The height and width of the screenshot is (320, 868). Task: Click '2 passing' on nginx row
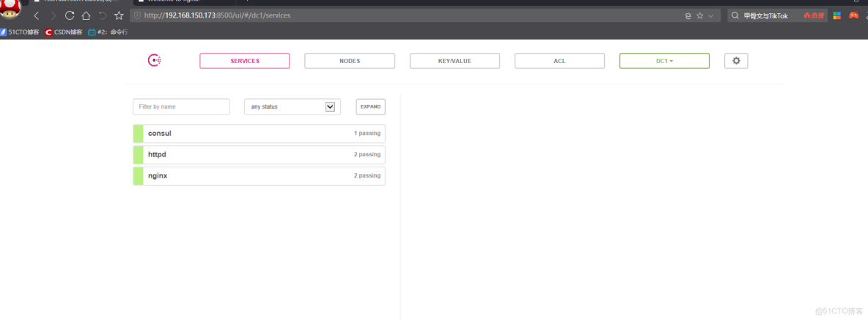(x=367, y=176)
